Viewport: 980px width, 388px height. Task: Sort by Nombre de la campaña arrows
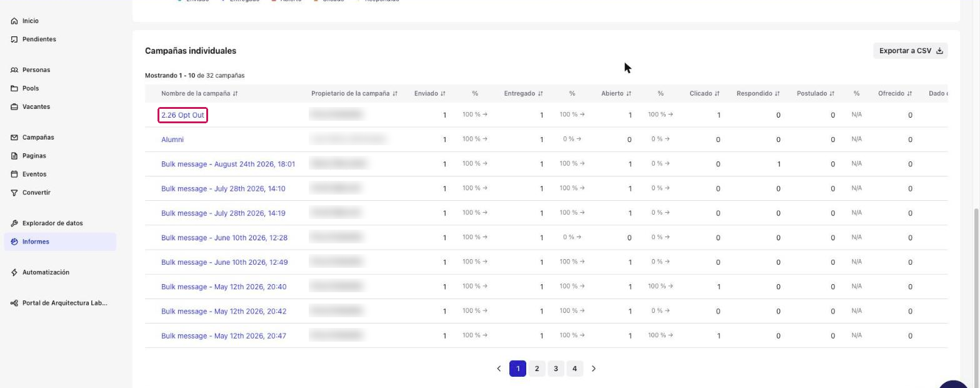[x=235, y=94]
